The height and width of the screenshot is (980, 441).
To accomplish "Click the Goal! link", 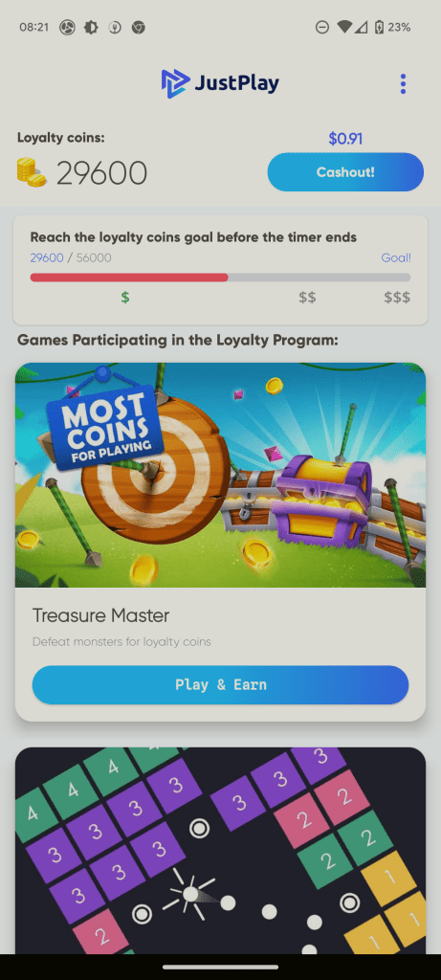I will 396,257.
